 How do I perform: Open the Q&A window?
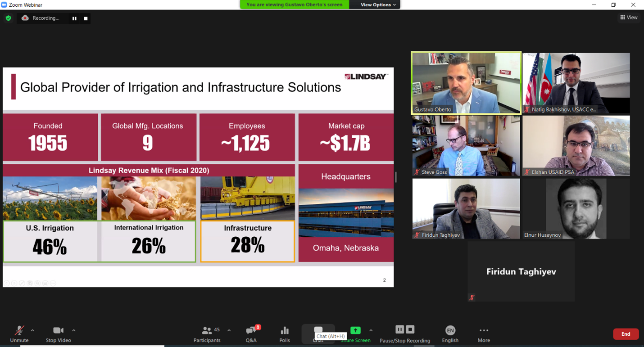coord(251,334)
